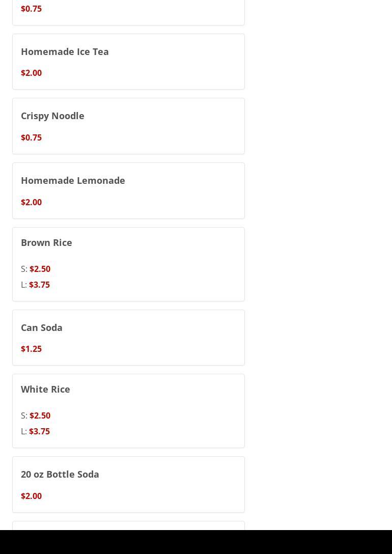This screenshot has height=554, width=392.
Task: Click Homemade Lemonade's $2.00 price
Action: click(31, 202)
